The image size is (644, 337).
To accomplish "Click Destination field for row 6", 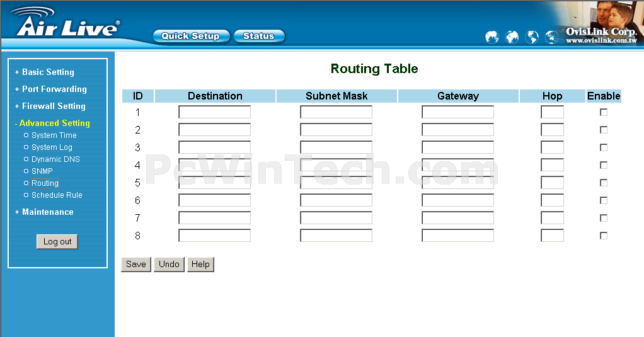I will (214, 200).
